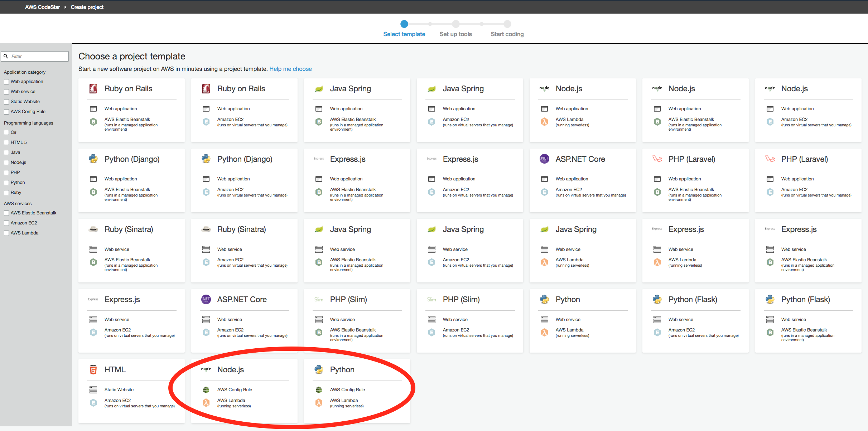The width and height of the screenshot is (868, 431).
Task: Toggle the Static Website category checkbox
Action: point(6,102)
